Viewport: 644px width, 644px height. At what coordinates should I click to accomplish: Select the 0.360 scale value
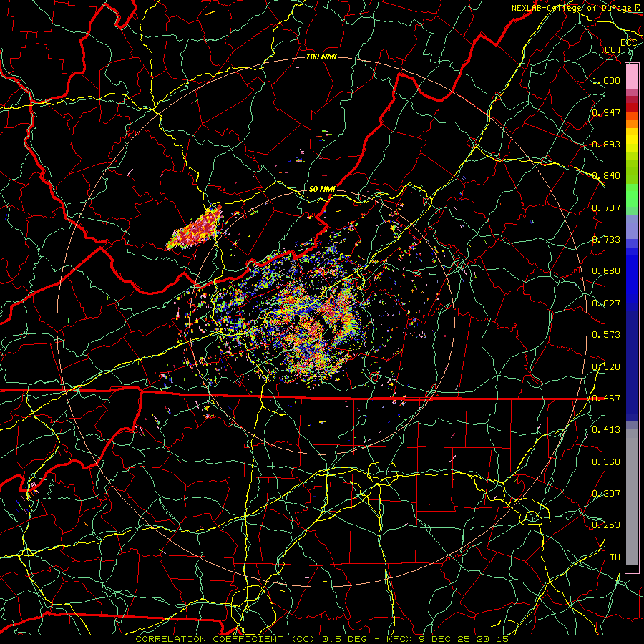pos(606,462)
